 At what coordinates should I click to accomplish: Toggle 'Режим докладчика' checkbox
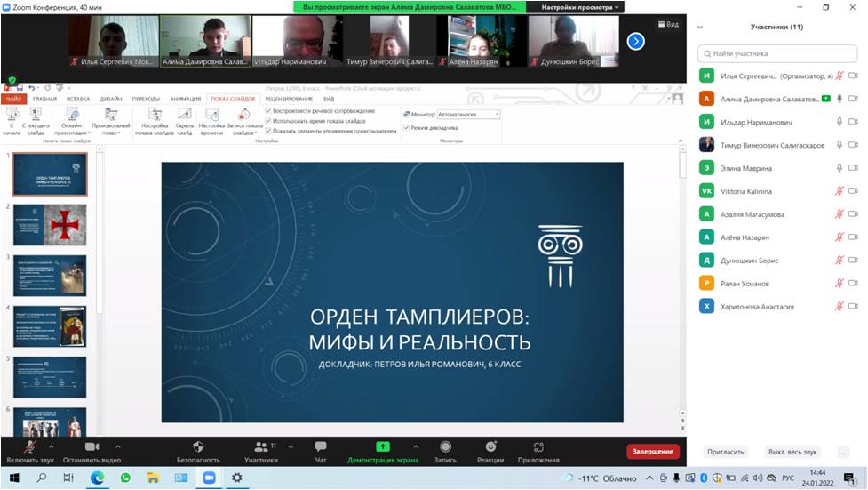[x=406, y=127]
